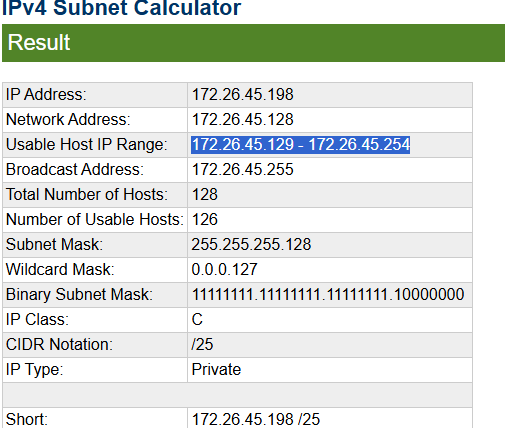
Task: Select the Usable Host IP Range: label
Action: (87, 145)
